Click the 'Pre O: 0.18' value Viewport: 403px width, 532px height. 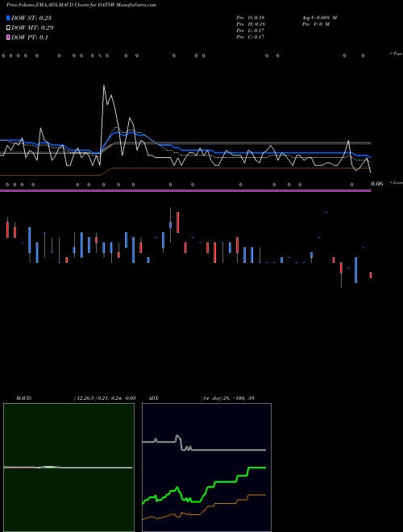coord(251,18)
